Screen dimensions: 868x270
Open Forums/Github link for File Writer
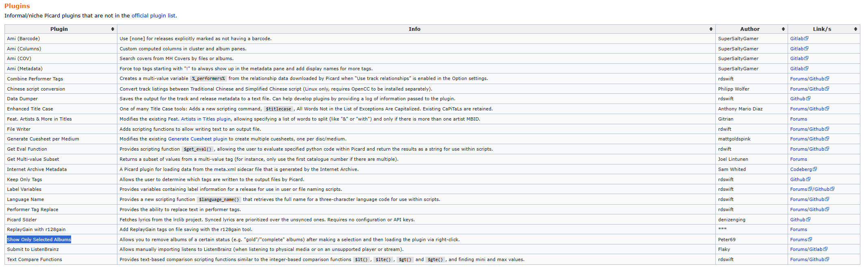pyautogui.click(x=810, y=129)
